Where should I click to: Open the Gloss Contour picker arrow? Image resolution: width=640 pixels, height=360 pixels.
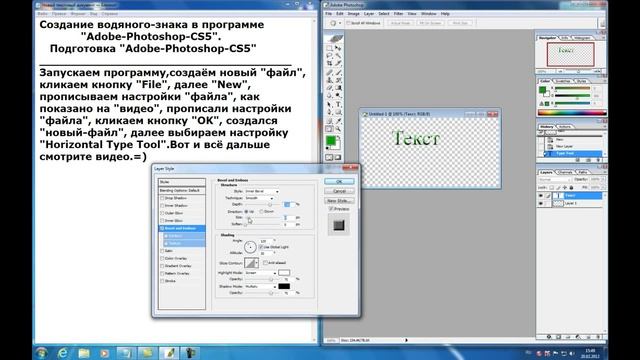click(257, 263)
